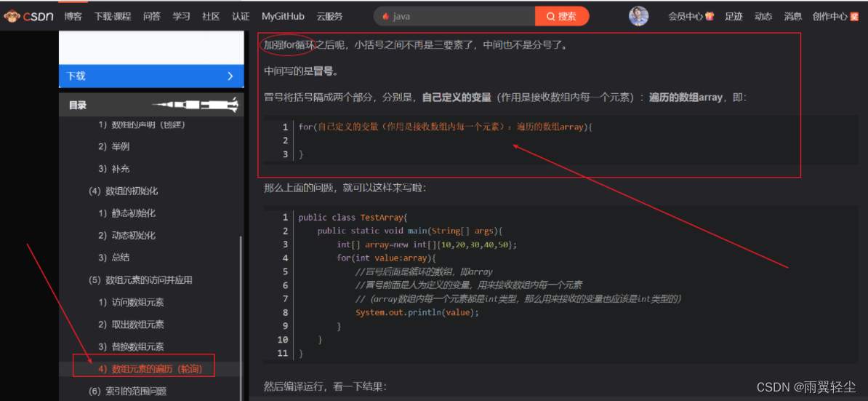The height and width of the screenshot is (401, 868).
Task: Jump to 3) 总结 section
Action: [114, 258]
